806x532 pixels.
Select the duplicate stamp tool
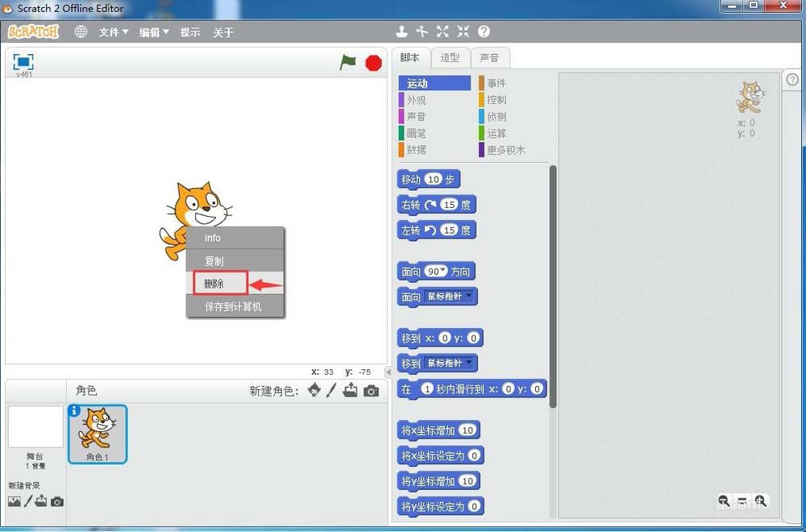coord(401,31)
